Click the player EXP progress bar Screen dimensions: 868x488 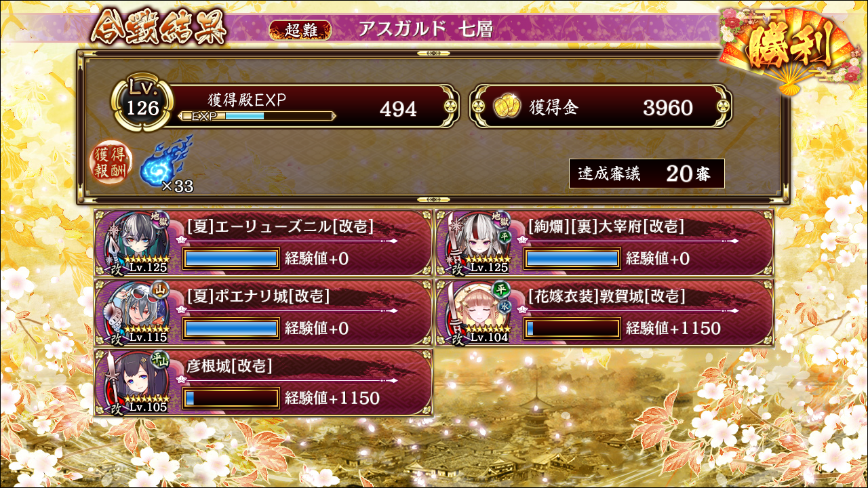(x=257, y=116)
